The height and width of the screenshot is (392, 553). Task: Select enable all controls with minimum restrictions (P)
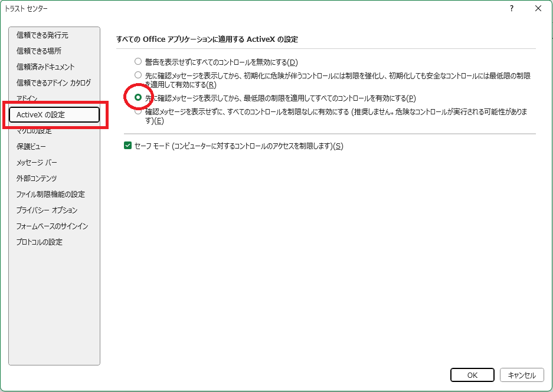(x=138, y=97)
